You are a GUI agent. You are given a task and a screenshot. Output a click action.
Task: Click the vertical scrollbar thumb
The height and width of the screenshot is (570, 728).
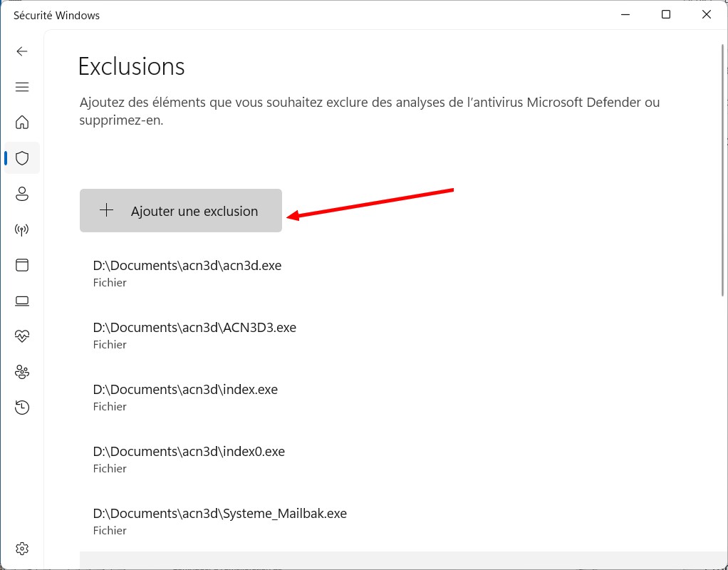723,171
